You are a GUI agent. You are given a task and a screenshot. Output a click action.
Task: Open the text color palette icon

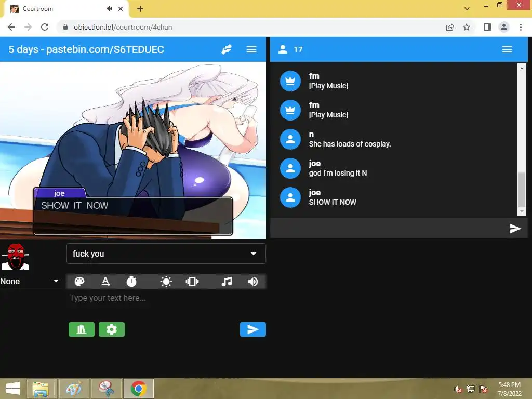[x=79, y=282]
